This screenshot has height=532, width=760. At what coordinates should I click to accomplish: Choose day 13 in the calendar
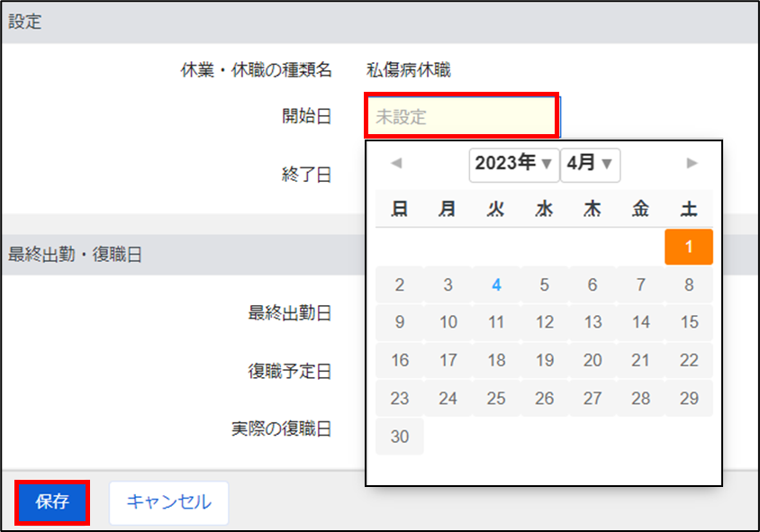pos(593,322)
